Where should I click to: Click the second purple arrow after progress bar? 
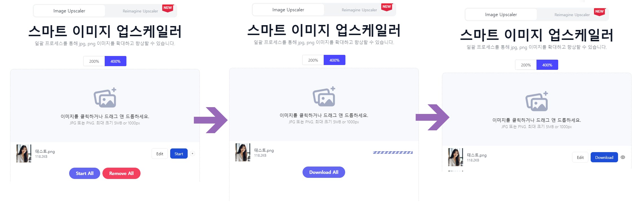(432, 117)
